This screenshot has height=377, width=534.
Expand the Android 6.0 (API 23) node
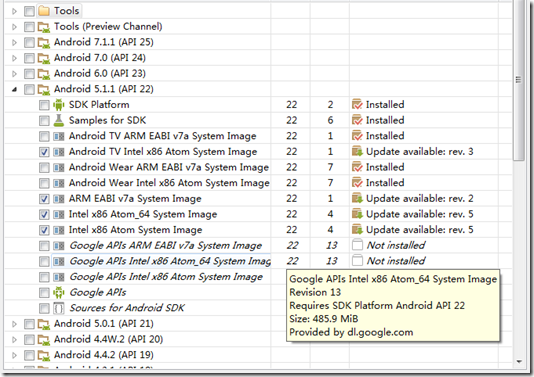click(14, 74)
